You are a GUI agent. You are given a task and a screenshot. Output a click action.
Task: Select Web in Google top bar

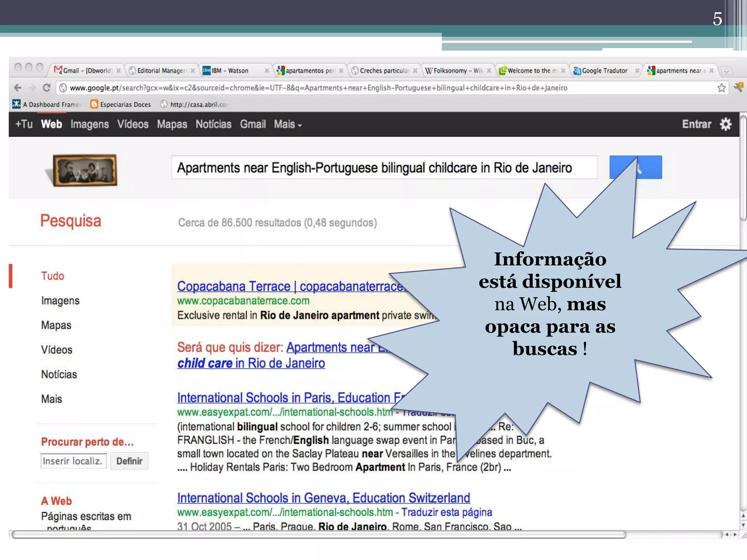tap(51, 124)
